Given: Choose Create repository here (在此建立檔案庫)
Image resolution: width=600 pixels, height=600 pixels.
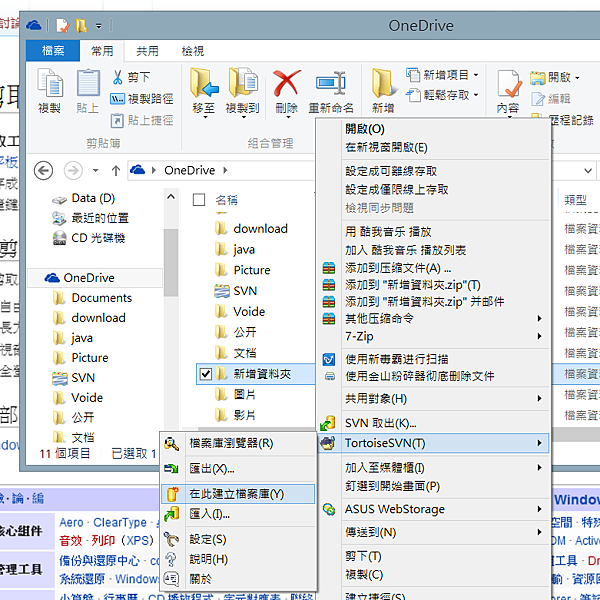Looking at the screenshot, I should click(238, 494).
